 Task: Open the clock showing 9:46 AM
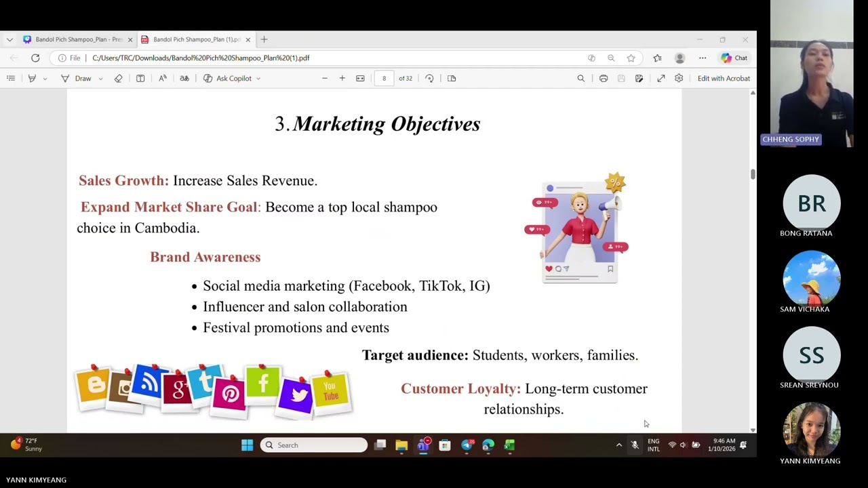722,445
